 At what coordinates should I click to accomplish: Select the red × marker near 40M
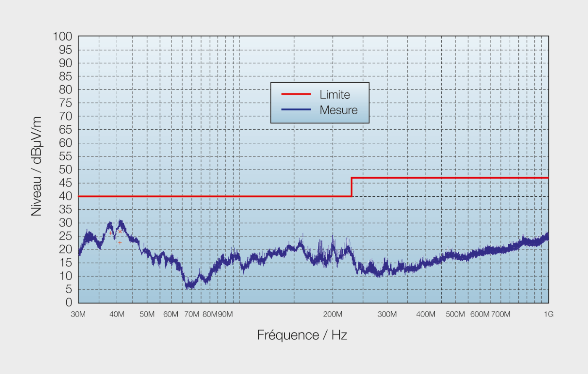tap(120, 232)
